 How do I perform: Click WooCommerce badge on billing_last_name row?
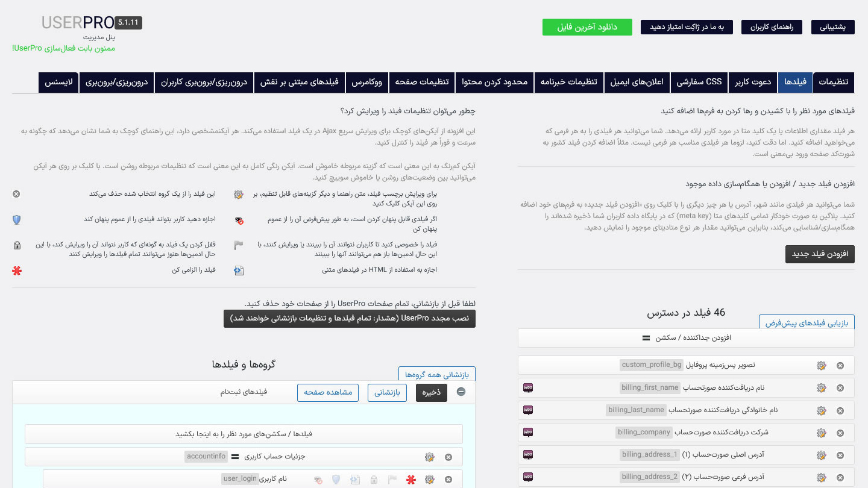(528, 410)
